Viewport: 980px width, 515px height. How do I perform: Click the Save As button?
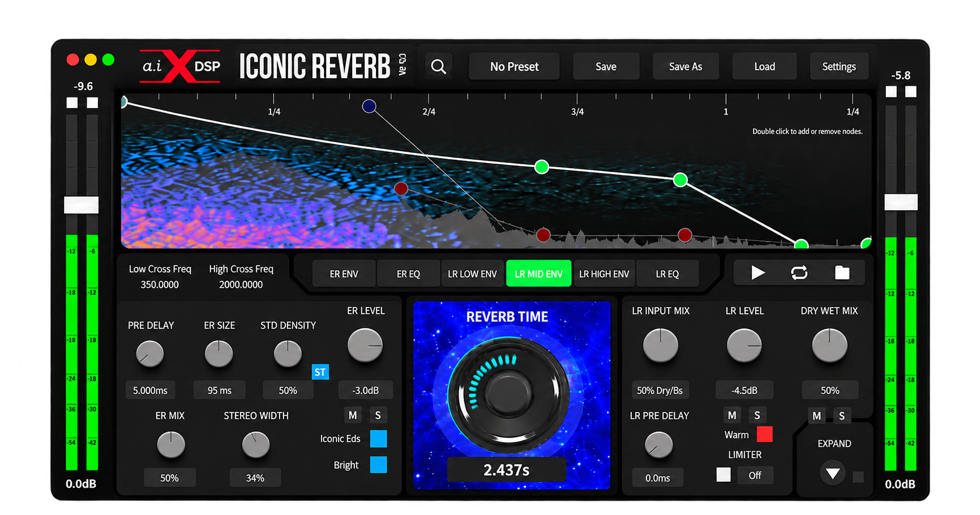(686, 67)
